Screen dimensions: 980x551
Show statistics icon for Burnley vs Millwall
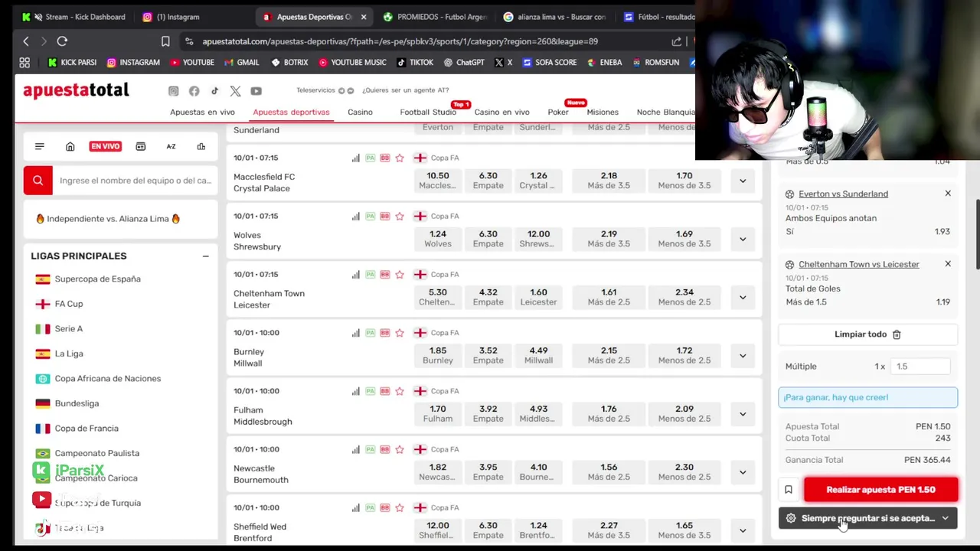point(356,333)
